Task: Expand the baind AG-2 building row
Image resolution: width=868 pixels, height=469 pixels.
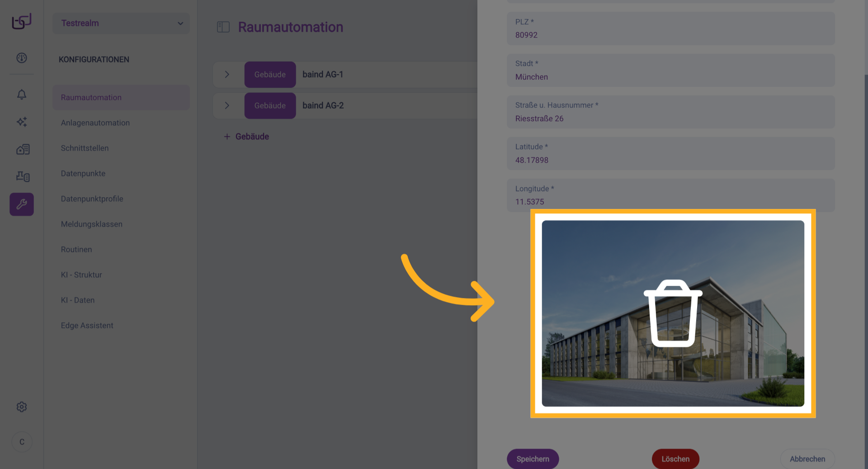Action: click(227, 105)
